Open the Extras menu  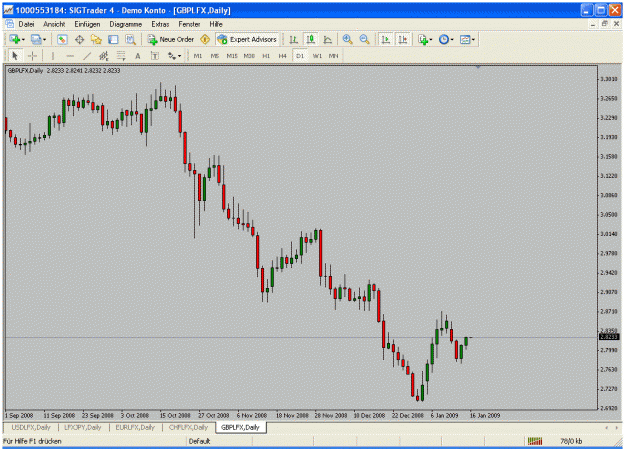point(160,24)
